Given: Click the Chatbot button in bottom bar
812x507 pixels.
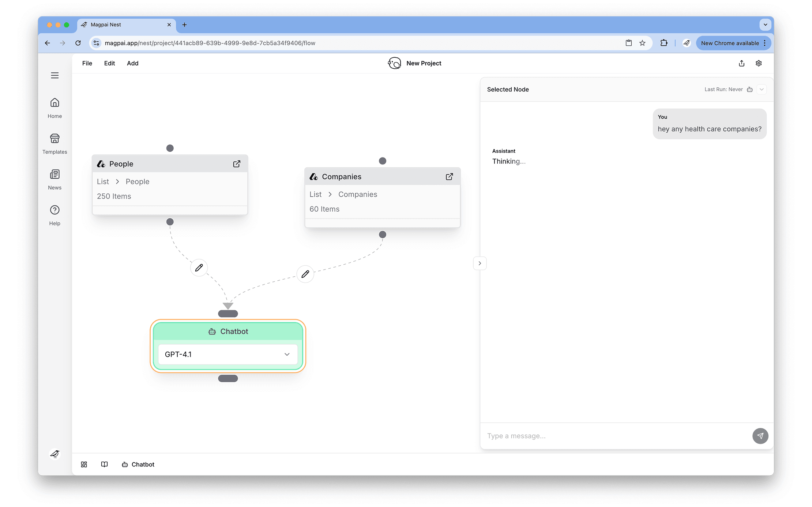Looking at the screenshot, I should [x=138, y=464].
